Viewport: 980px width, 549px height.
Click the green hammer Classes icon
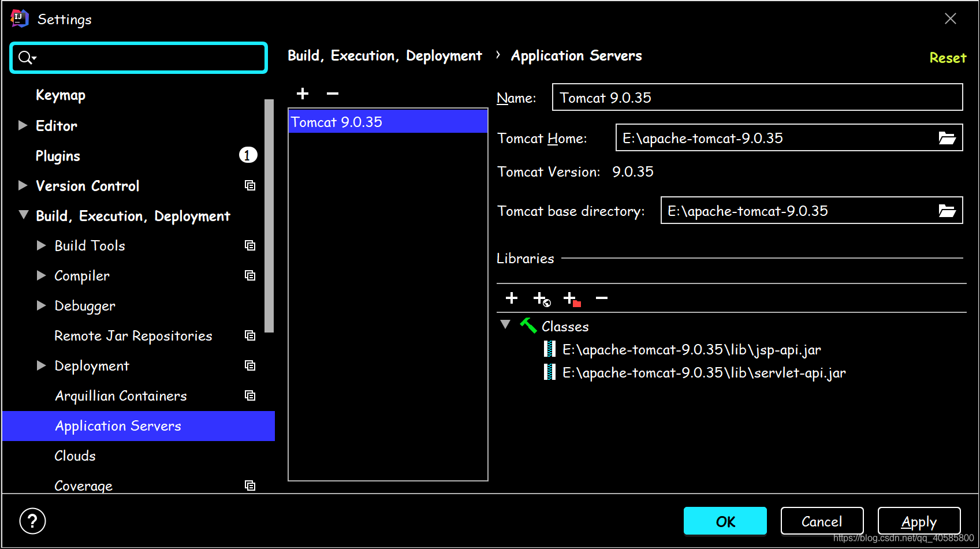tap(528, 326)
